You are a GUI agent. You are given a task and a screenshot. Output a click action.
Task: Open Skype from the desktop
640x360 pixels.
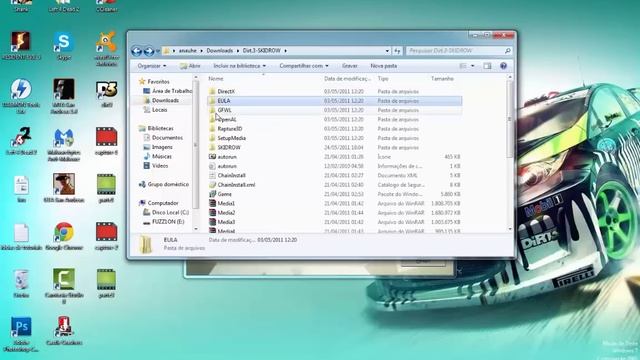pyautogui.click(x=64, y=46)
